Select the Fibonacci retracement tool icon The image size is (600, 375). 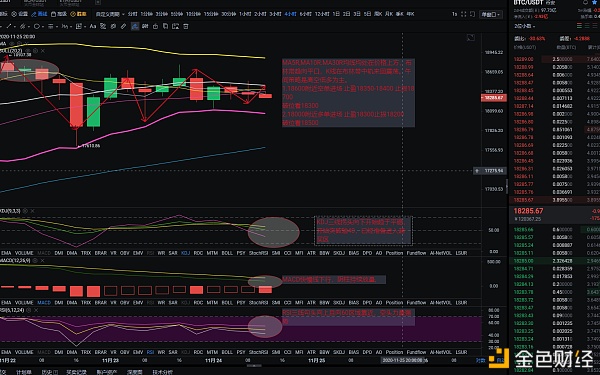(x=51, y=26)
